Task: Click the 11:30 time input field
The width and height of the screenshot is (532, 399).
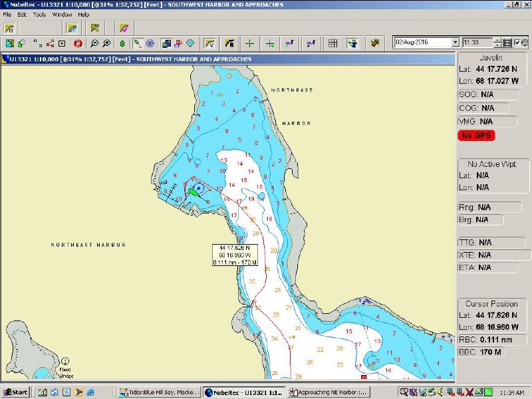Action: point(476,43)
